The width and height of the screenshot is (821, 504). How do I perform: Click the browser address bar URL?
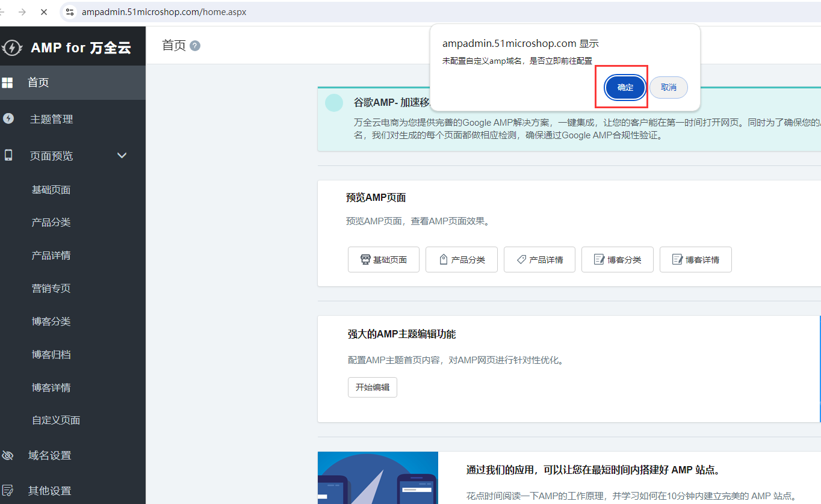(x=164, y=12)
